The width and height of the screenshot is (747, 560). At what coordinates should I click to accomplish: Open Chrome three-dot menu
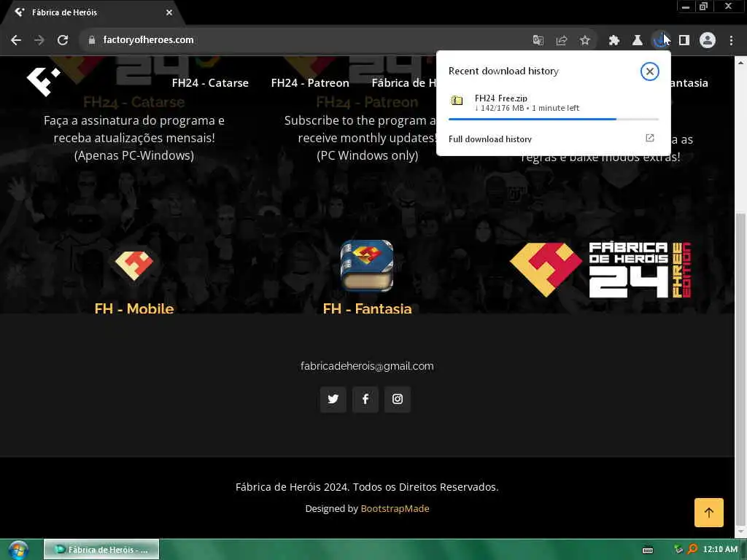point(731,41)
